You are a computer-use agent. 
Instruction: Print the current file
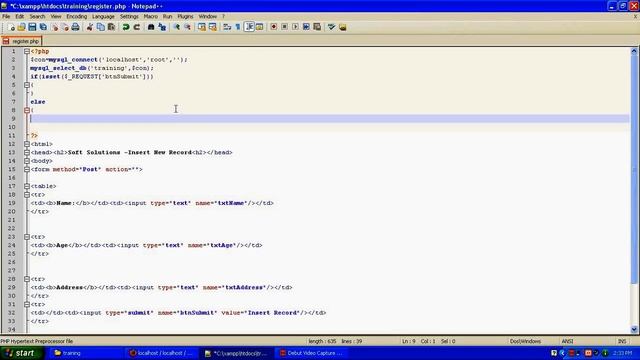(x=76, y=27)
